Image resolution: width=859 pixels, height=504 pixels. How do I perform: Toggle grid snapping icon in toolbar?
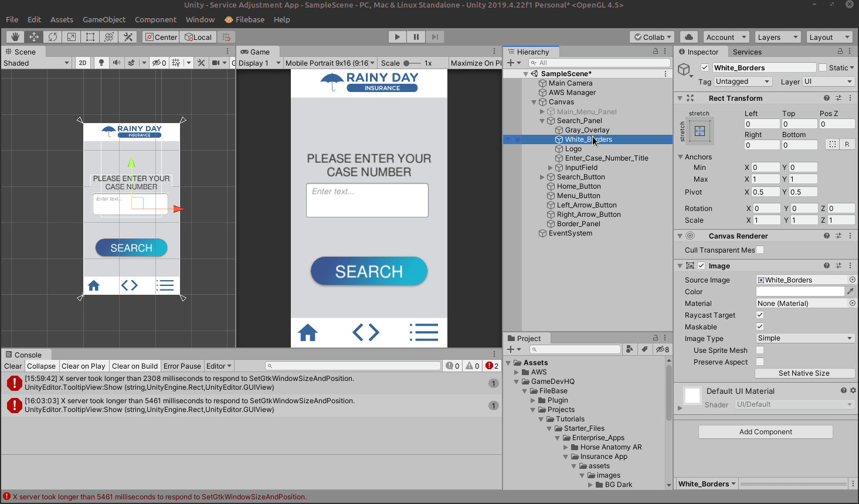tap(226, 37)
